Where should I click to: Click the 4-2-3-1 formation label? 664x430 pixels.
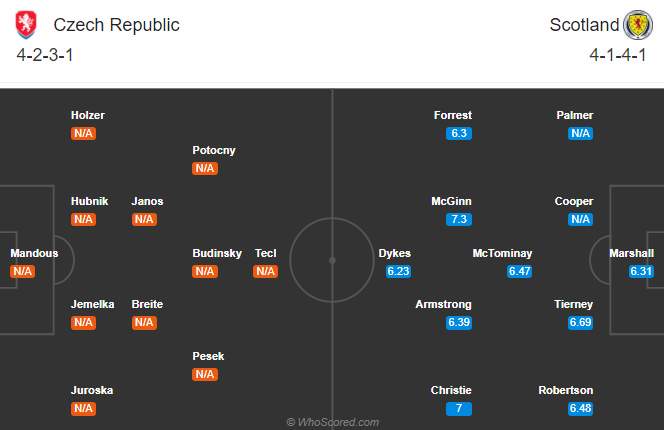pos(45,55)
